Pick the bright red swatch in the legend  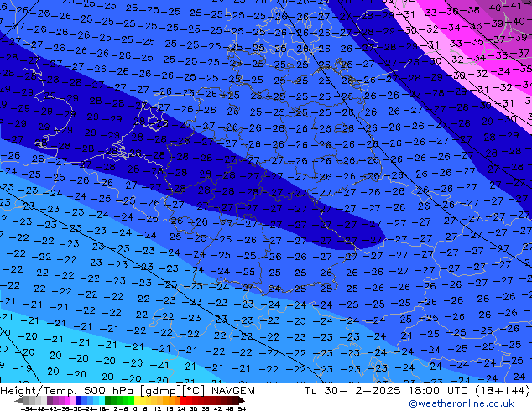(183, 400)
